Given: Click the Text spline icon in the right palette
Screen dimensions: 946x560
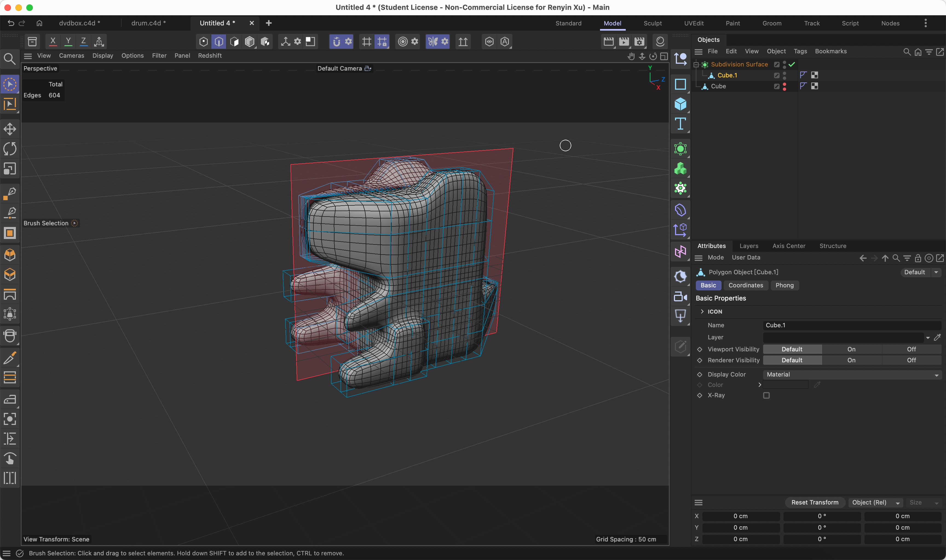Looking at the screenshot, I should pos(680,124).
